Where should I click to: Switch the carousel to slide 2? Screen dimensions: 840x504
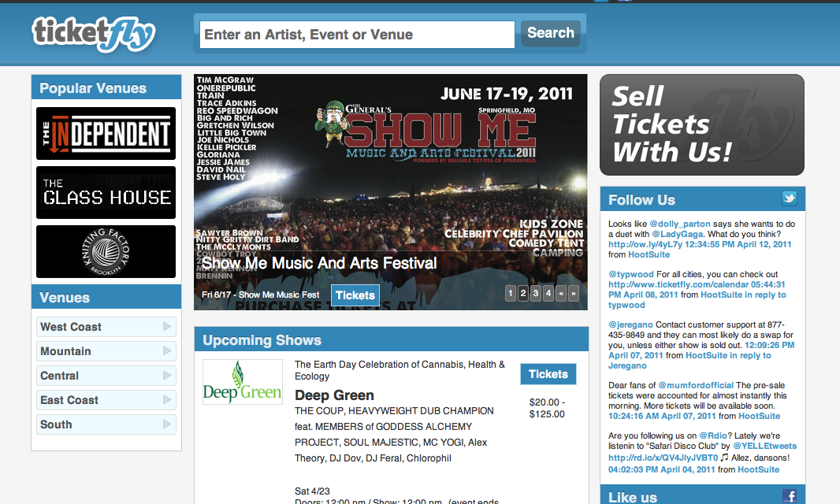point(523,293)
